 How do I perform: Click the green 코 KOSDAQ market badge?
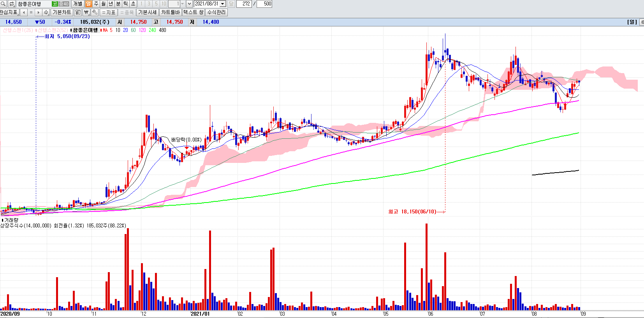55,3
